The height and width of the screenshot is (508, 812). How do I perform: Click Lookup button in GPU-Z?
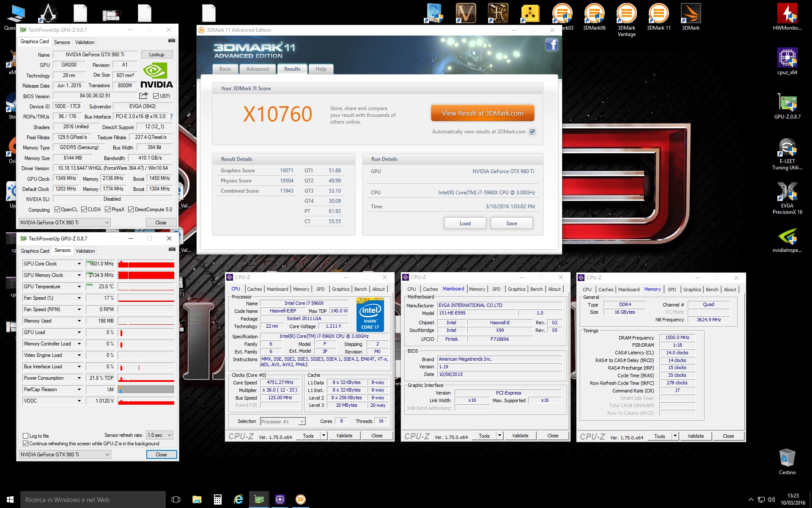[156, 55]
